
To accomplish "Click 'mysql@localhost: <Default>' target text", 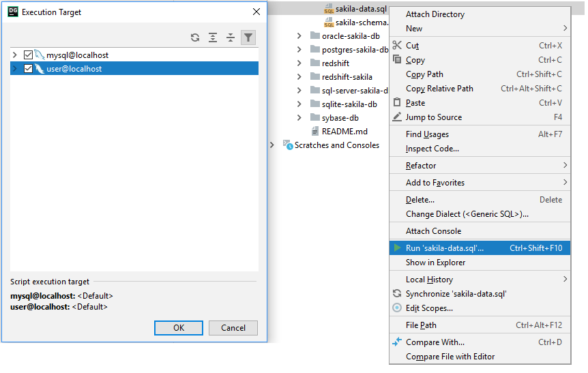I will click(61, 296).
